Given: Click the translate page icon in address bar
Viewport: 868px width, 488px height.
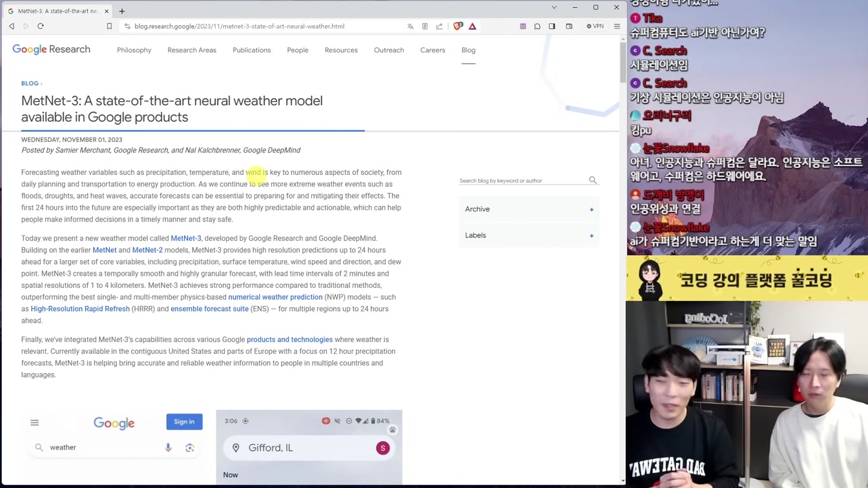Looking at the screenshot, I should coord(410,26).
